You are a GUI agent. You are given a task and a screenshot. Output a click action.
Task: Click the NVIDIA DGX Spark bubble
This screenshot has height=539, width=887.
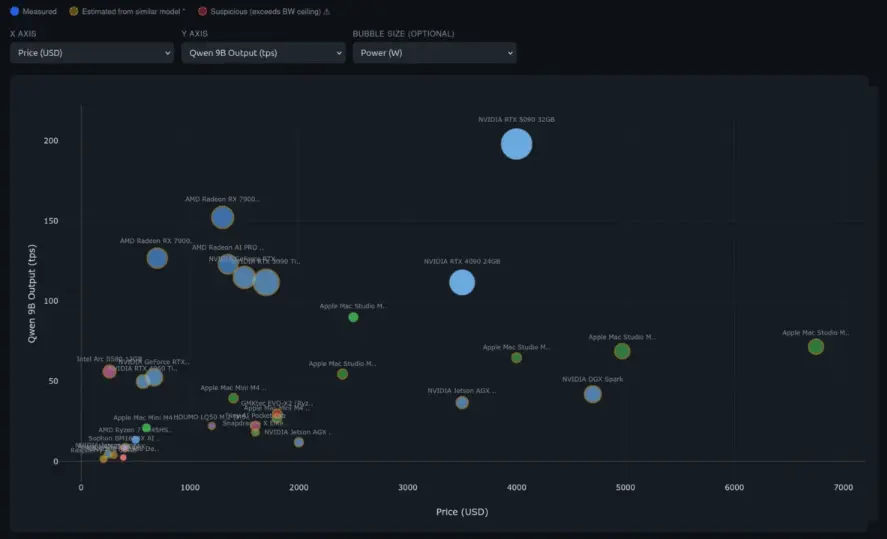(592, 394)
